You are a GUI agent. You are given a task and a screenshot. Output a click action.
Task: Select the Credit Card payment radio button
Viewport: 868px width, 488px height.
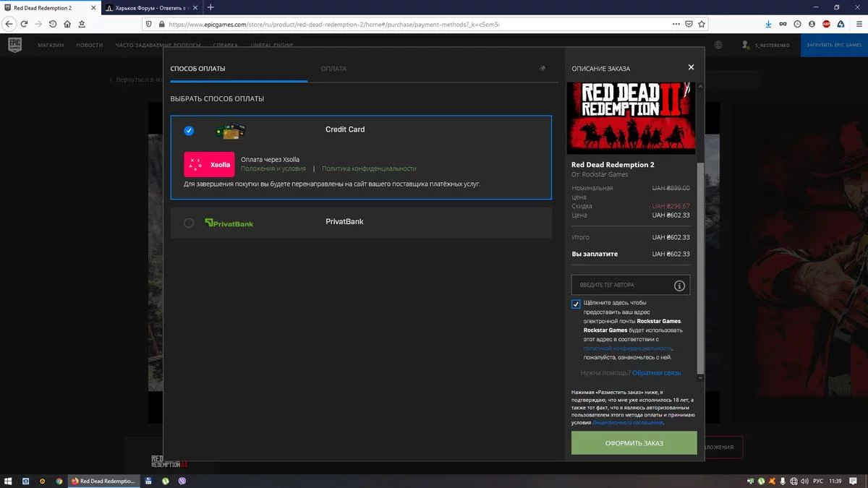[189, 131]
